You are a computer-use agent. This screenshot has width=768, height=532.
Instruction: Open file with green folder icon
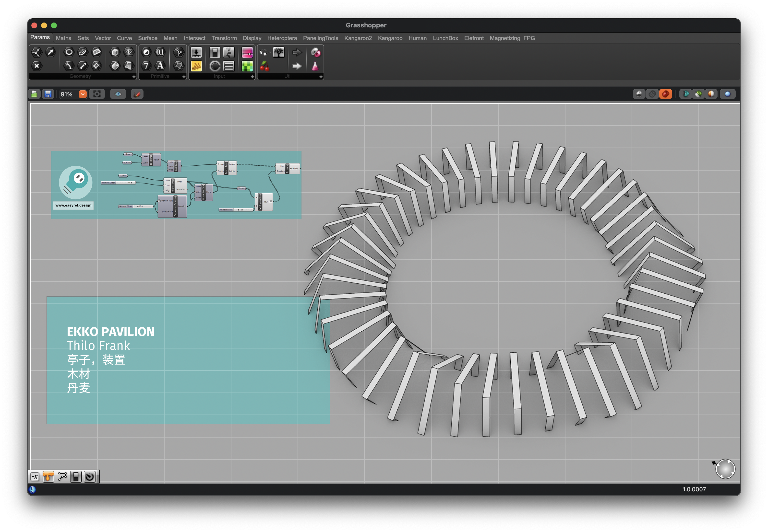pos(34,94)
